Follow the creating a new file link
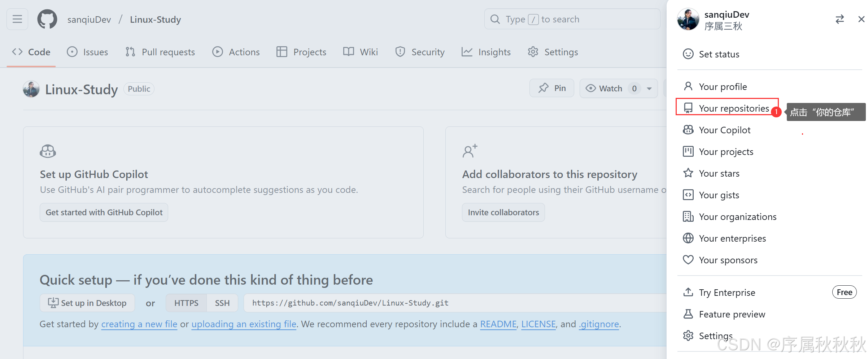 [x=139, y=324]
